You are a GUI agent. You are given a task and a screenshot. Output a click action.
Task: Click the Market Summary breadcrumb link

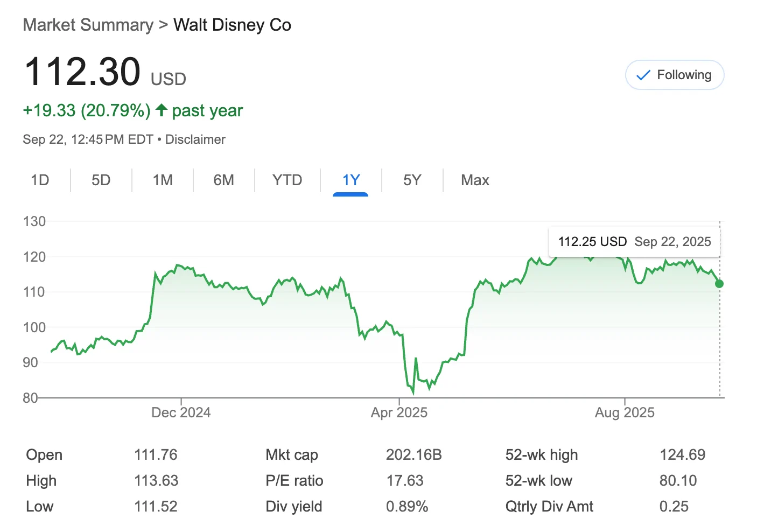[x=88, y=25]
